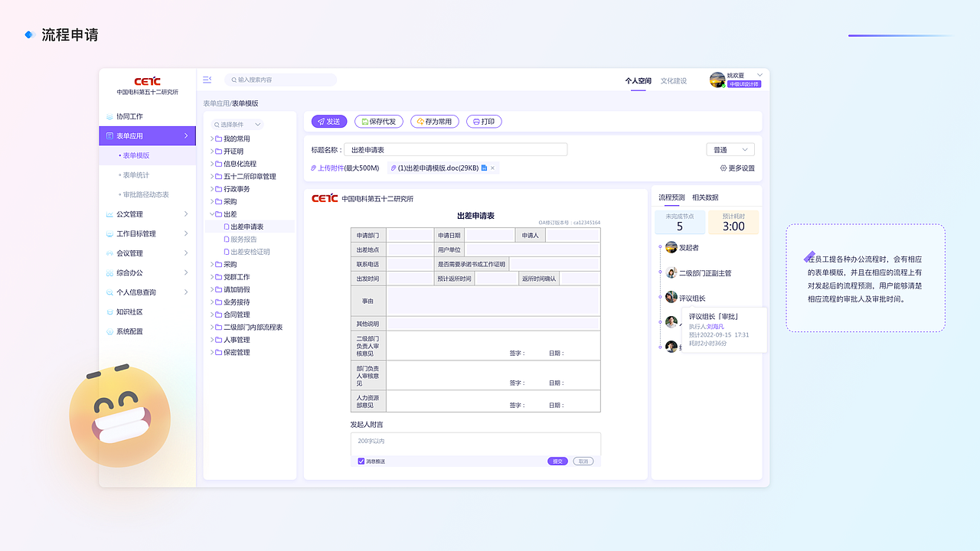Click the 刘海凡 executor link
Image resolution: width=980 pixels, height=551 pixels.
[715, 327]
